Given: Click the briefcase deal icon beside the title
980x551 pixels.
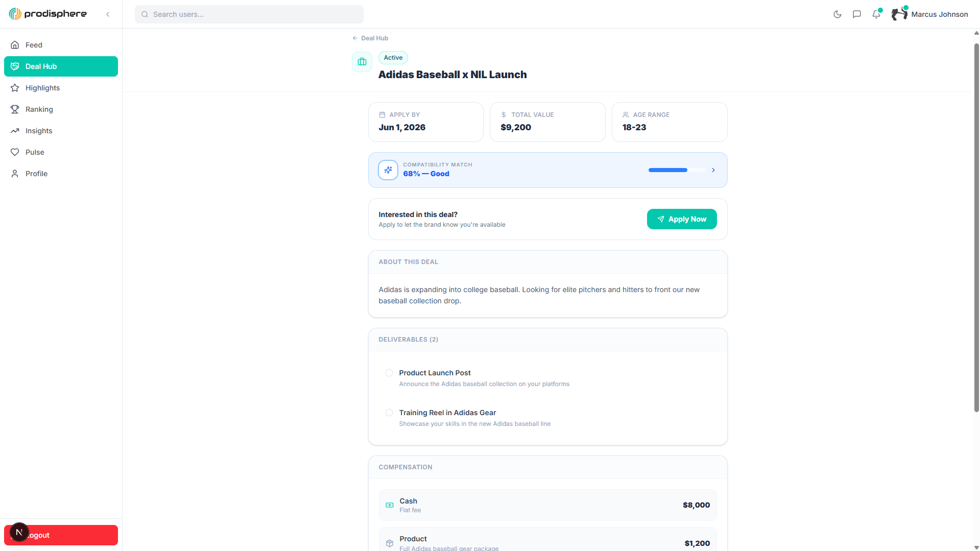Looking at the screenshot, I should coord(362,61).
